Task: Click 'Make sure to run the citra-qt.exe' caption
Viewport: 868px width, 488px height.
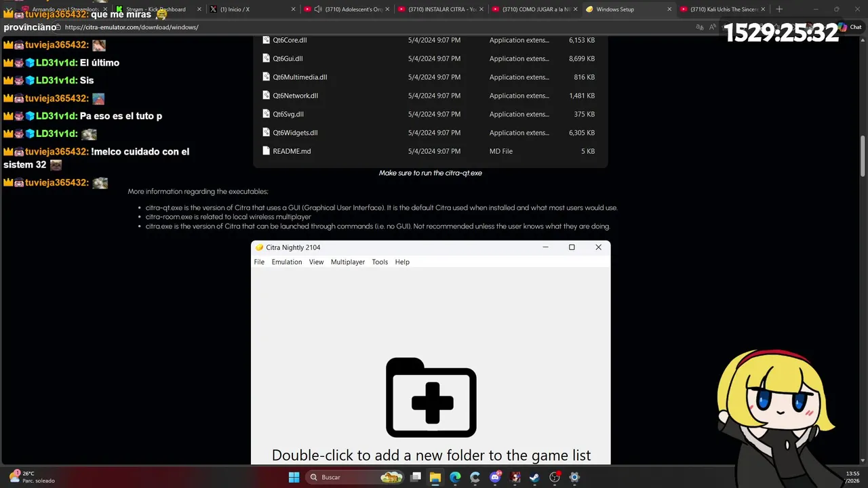Action: pyautogui.click(x=431, y=173)
